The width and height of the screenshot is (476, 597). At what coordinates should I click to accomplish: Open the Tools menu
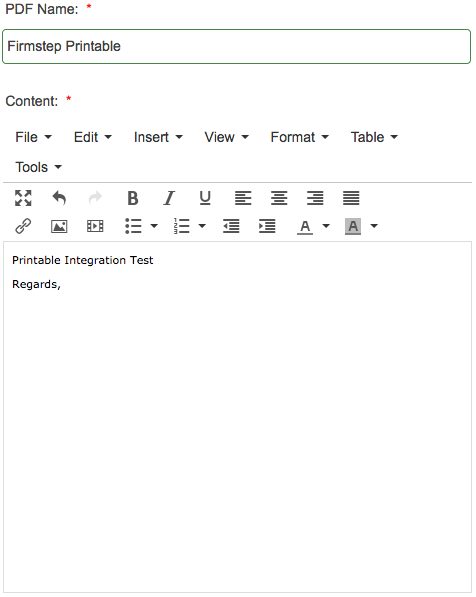38,167
